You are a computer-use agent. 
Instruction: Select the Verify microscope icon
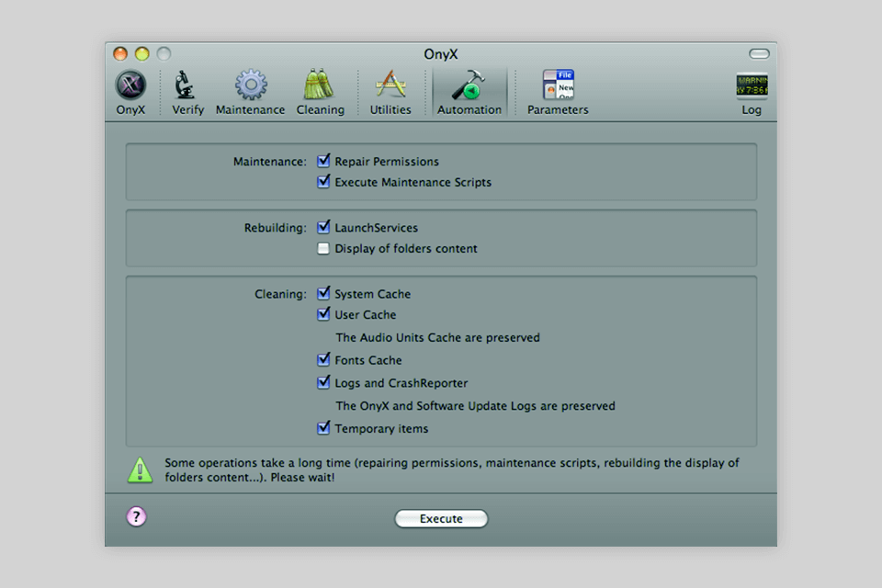(185, 85)
